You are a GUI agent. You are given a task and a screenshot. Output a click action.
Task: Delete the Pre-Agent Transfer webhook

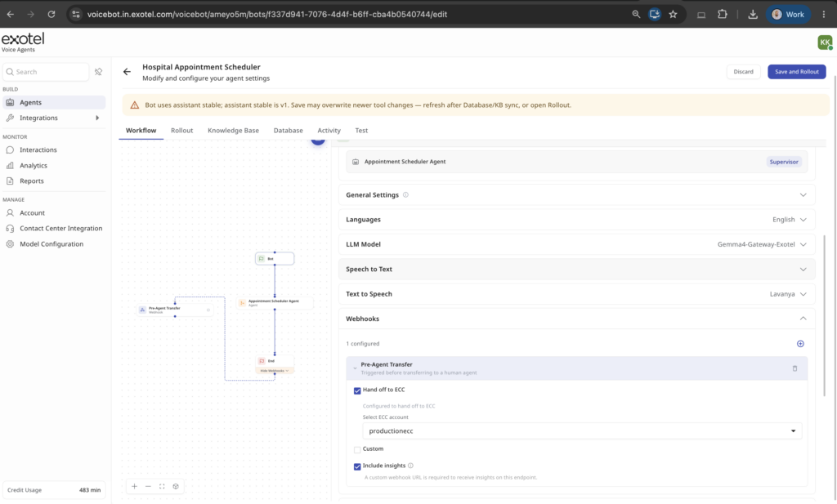(x=794, y=368)
